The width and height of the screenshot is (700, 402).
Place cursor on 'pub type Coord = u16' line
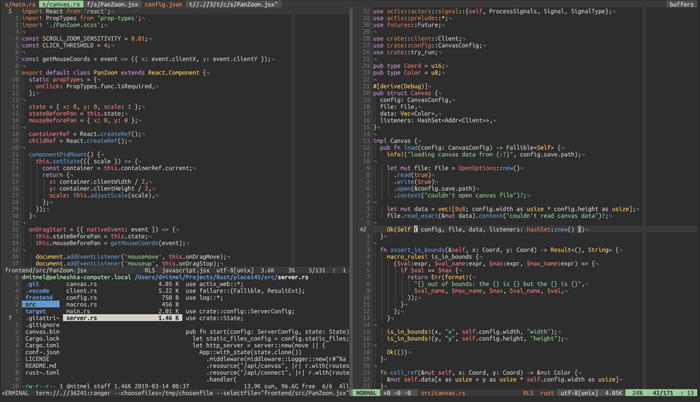pos(410,66)
